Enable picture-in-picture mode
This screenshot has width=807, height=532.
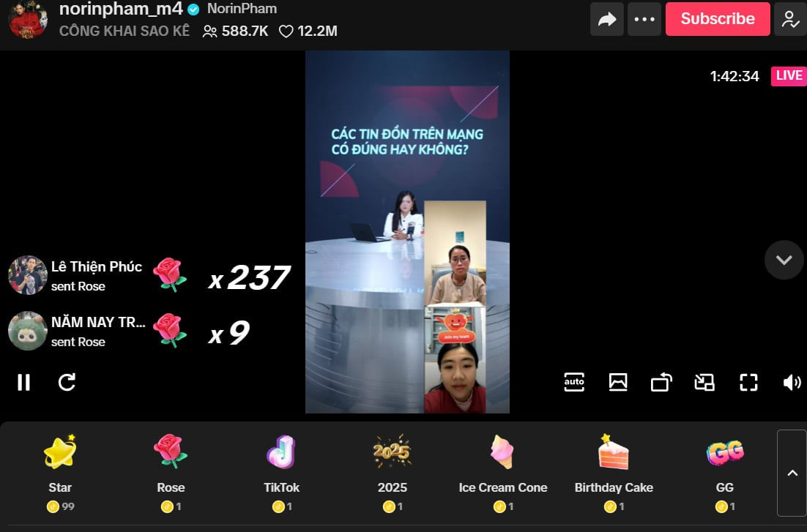(x=704, y=382)
